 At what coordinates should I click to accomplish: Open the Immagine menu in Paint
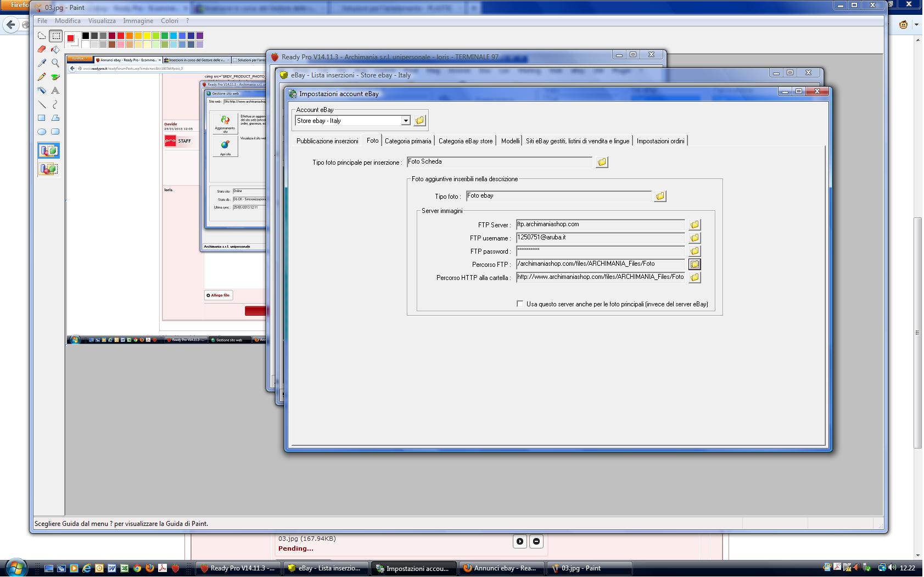pyautogui.click(x=138, y=21)
